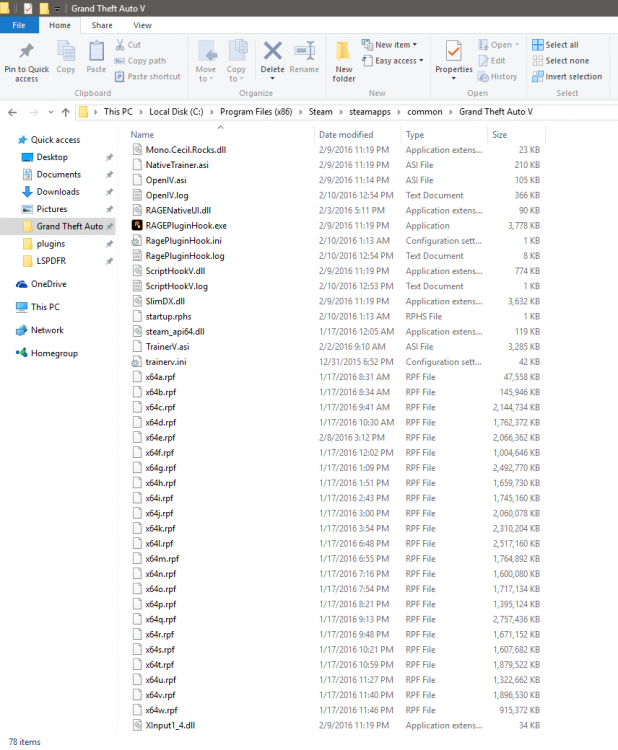Click the Properties checkmark icon
The image size is (618, 750).
453,51
